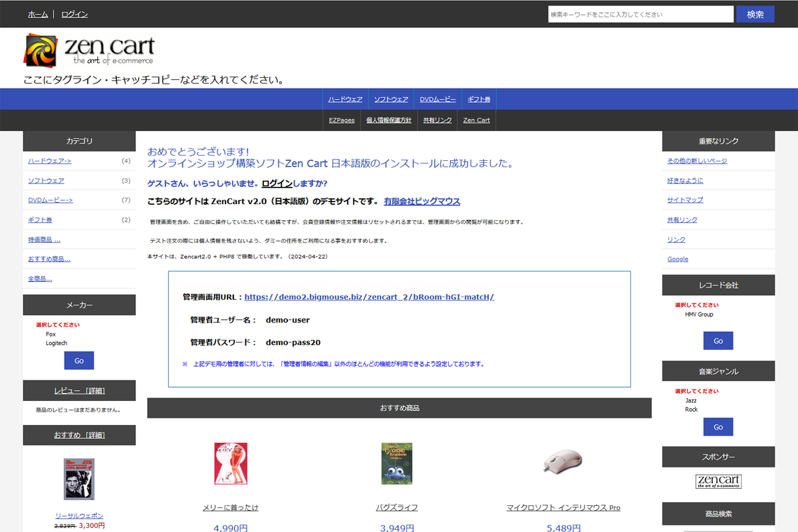The height and width of the screenshot is (532, 798).
Task: Open リンク in important links sidebar
Action: (676, 239)
